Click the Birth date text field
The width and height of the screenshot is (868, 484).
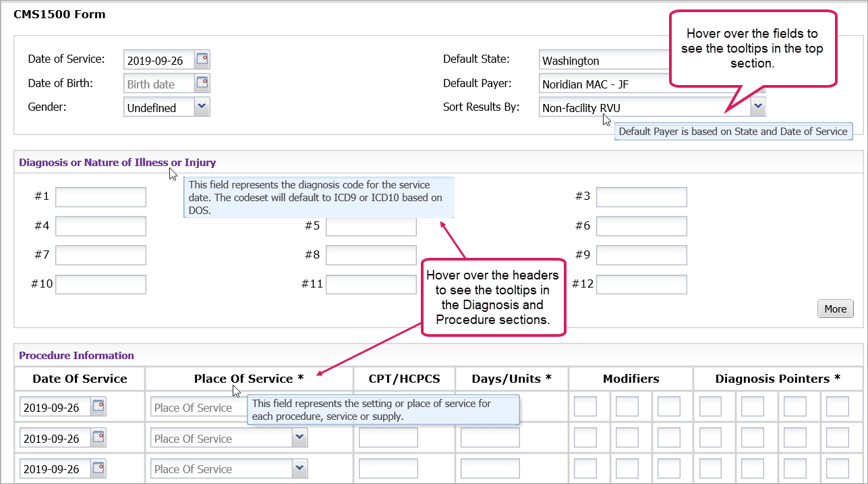(158, 84)
